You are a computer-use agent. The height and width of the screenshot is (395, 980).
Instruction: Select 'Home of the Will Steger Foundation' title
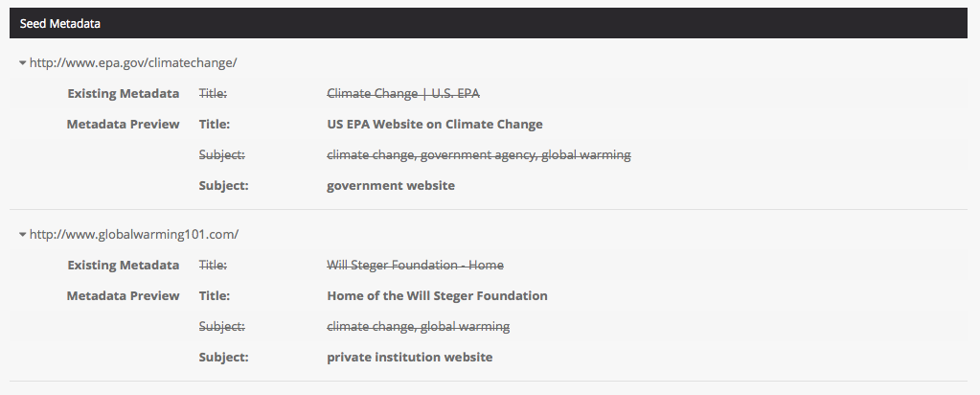click(x=437, y=296)
